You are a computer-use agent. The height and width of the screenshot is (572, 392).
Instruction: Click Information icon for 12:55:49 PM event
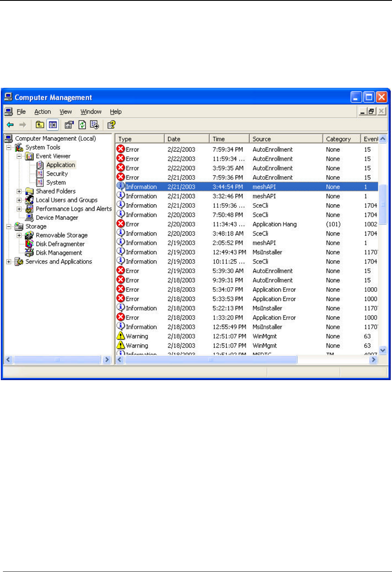click(121, 326)
